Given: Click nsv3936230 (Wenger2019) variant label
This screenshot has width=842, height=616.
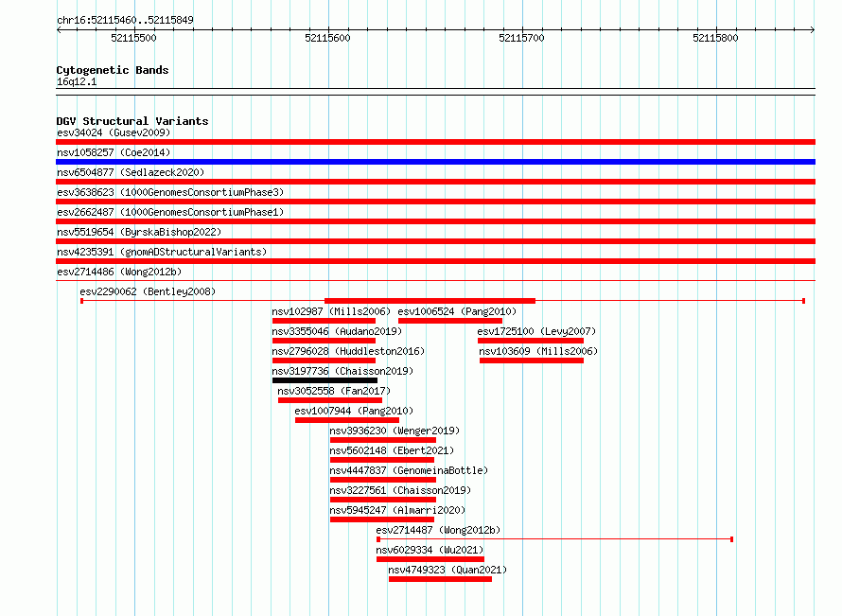Looking at the screenshot, I should pyautogui.click(x=395, y=431).
